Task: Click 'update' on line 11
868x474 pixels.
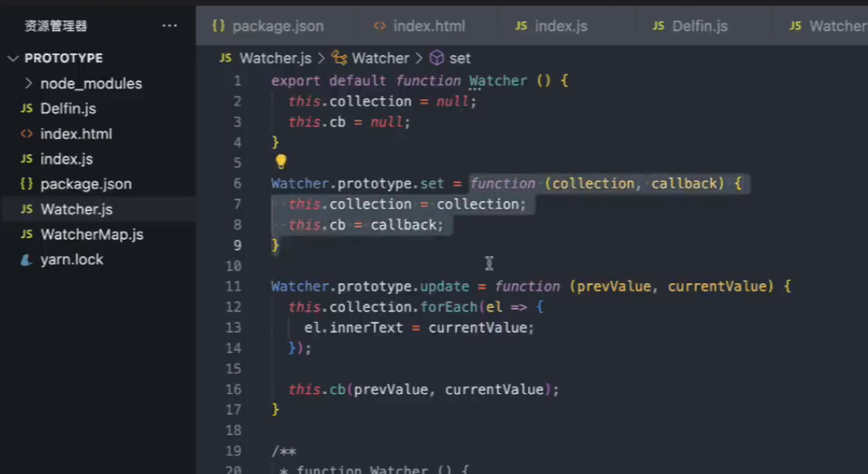Action: pyautogui.click(x=444, y=286)
